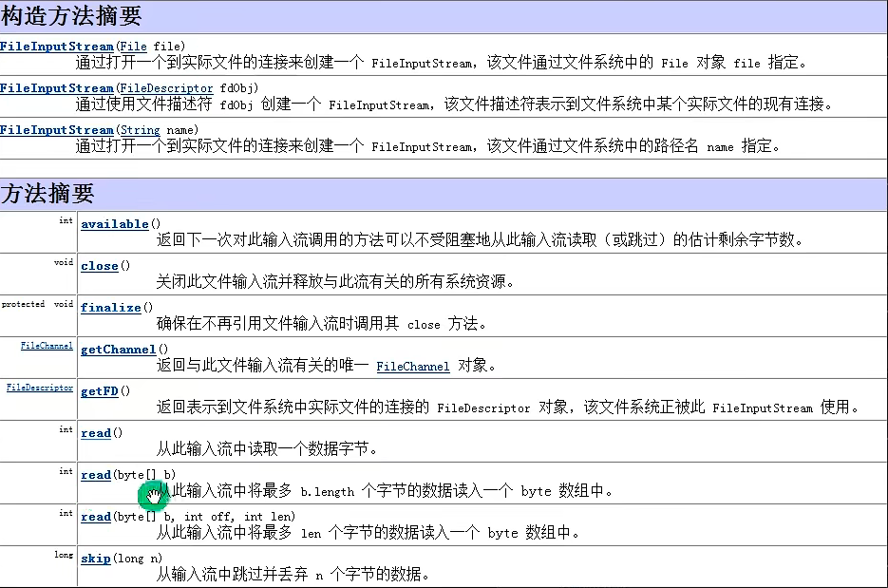Follow the FileChannel link in the getChannel description

coord(413,366)
